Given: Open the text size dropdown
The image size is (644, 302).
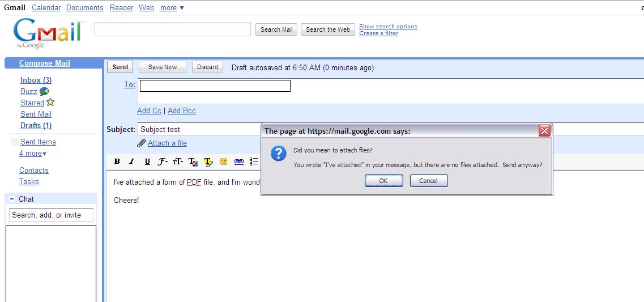Looking at the screenshot, I should coord(178,161).
